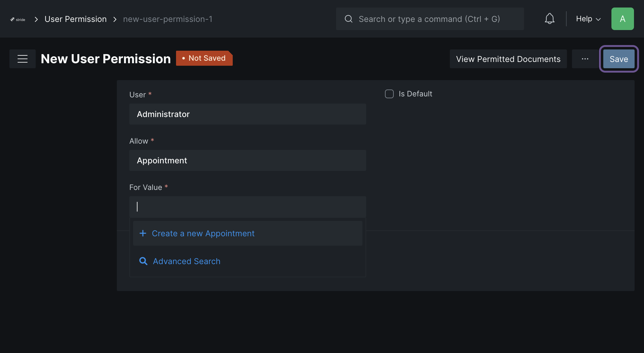
Task: Select the Not Saved status indicator
Action: coord(204,58)
